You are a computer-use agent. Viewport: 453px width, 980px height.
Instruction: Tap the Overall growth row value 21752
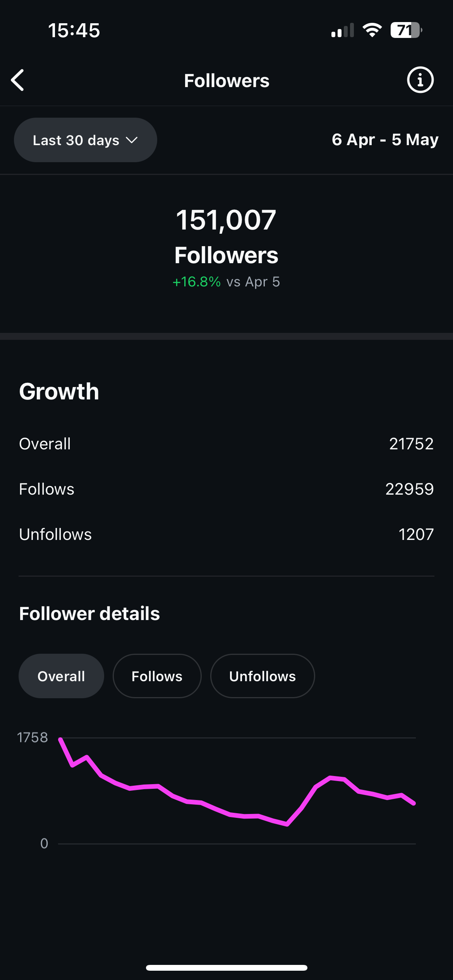coord(411,444)
